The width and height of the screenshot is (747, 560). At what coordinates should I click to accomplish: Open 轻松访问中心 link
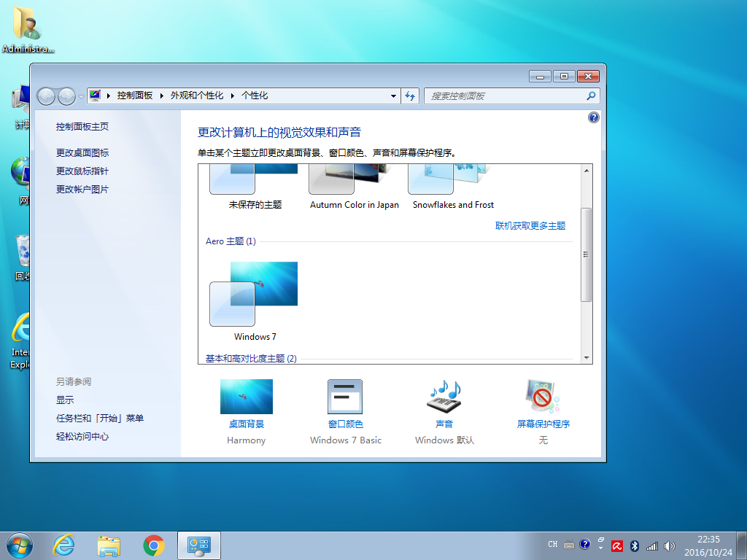pyautogui.click(x=82, y=436)
